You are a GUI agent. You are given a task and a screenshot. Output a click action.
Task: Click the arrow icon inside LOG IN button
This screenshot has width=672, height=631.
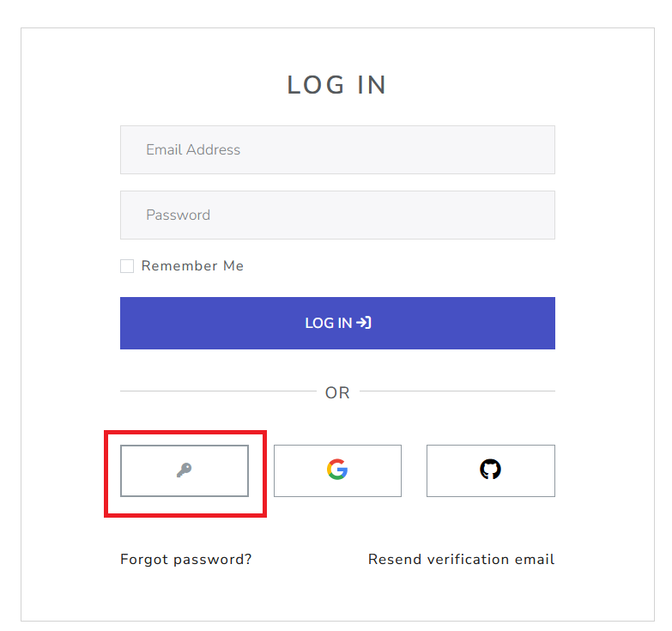364,323
